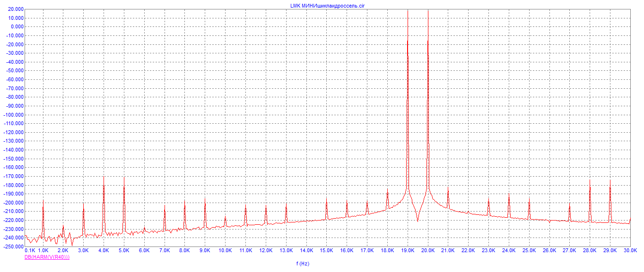
Task: Click the -170.000 dB axis value
Action: 14,176
